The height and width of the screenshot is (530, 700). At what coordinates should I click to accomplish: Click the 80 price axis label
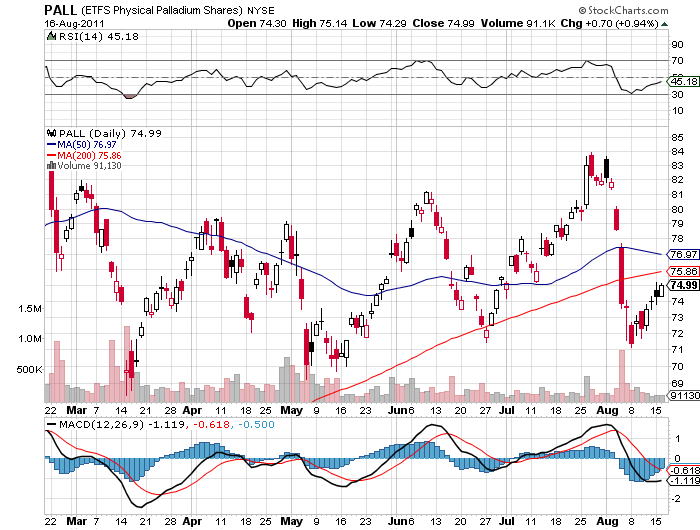[x=677, y=209]
